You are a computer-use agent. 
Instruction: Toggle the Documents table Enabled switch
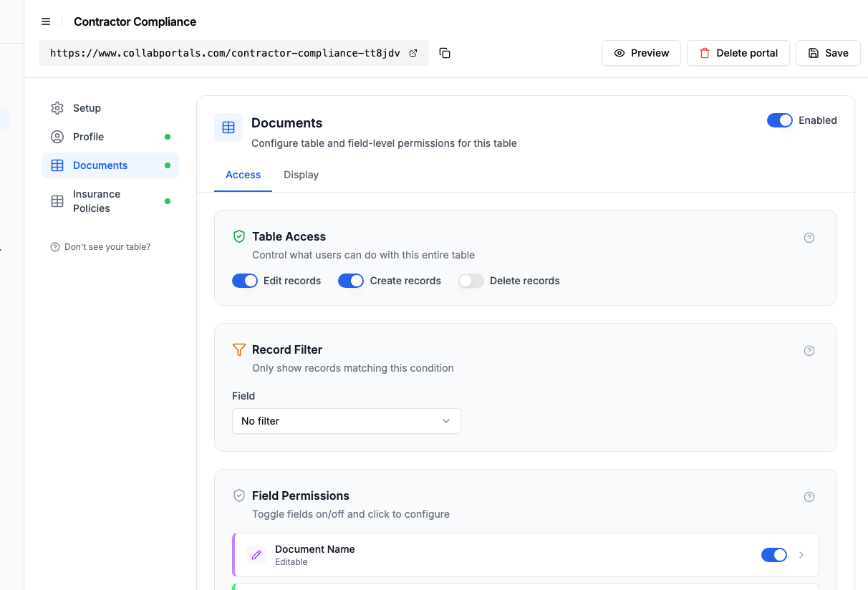(780, 120)
